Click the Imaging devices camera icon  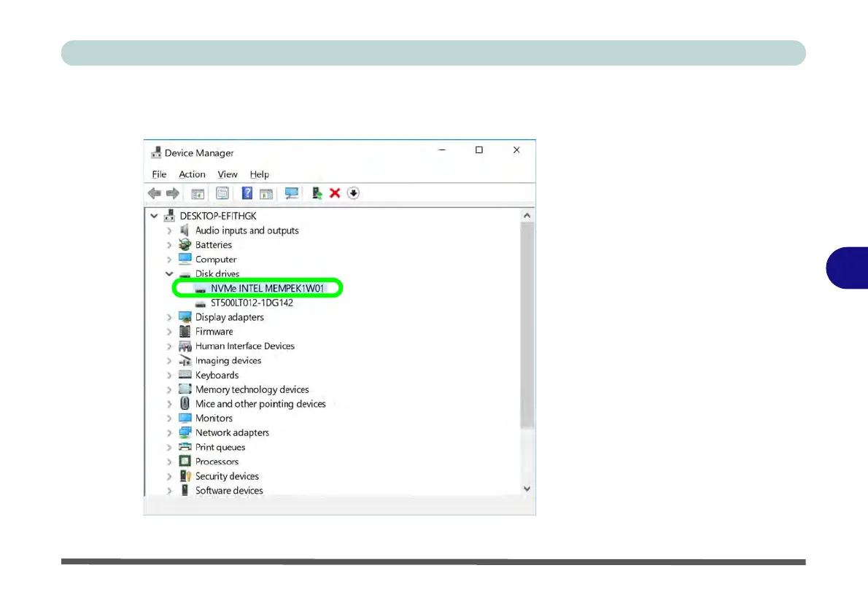[185, 360]
